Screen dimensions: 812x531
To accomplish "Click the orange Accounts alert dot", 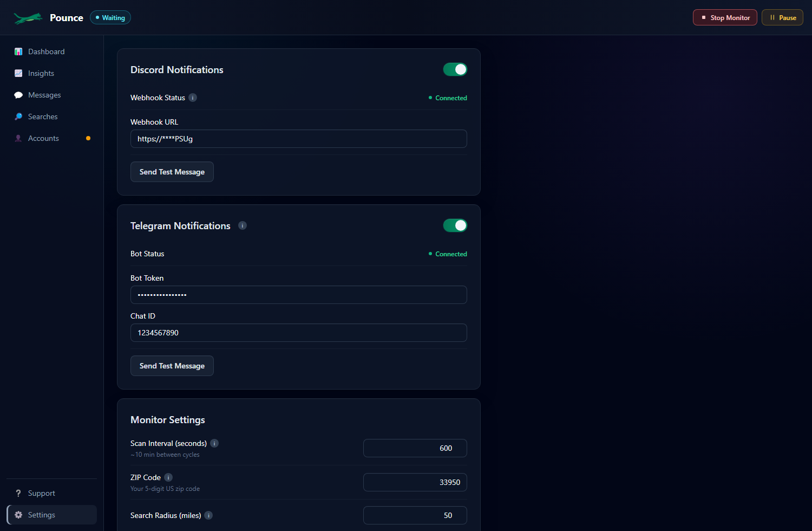I will point(88,138).
